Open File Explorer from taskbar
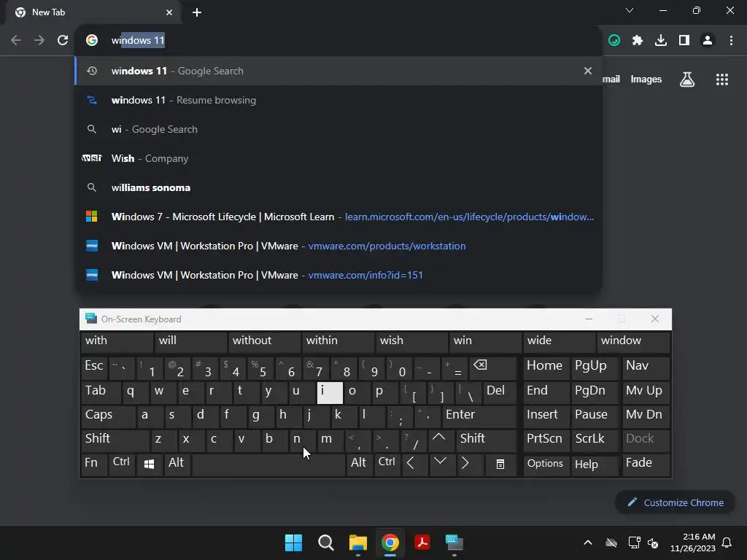This screenshot has width=747, height=560. 357,542
